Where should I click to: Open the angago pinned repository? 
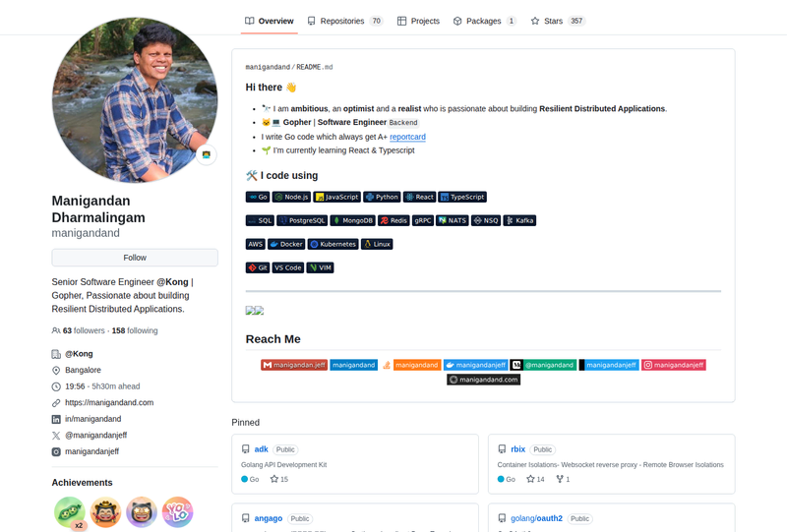[x=268, y=518]
